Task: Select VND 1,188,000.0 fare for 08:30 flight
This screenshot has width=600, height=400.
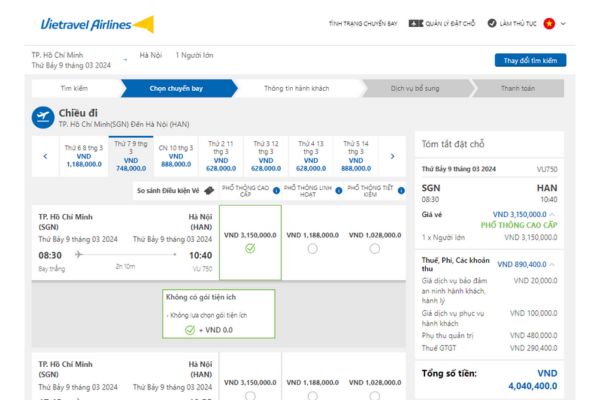Action: tap(311, 250)
